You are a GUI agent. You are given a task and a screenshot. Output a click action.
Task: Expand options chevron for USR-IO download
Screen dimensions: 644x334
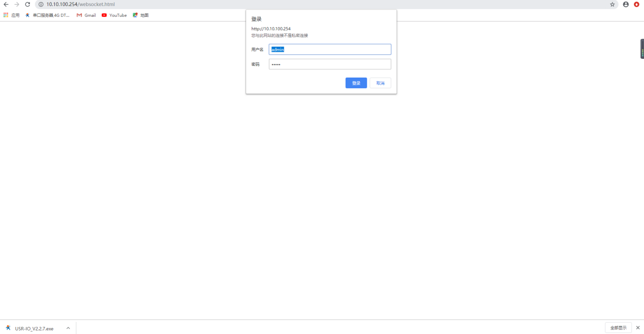pos(68,328)
